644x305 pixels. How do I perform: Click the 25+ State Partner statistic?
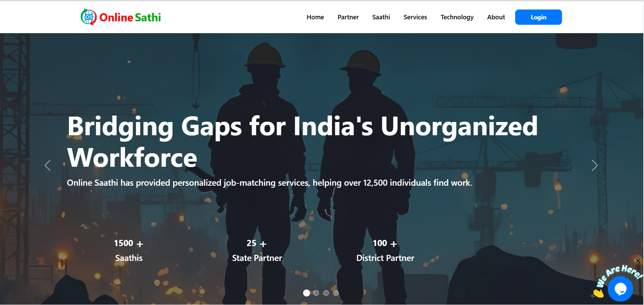tap(257, 250)
